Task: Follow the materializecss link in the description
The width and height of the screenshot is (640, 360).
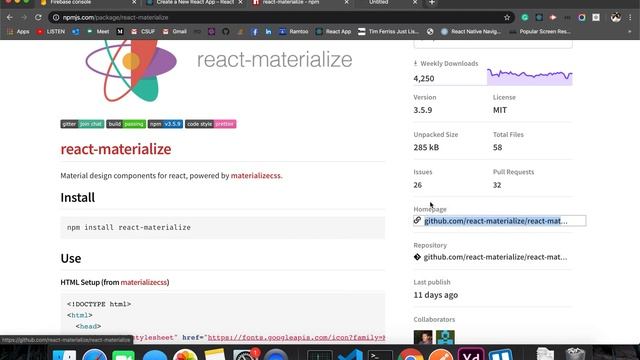Action: (x=256, y=176)
